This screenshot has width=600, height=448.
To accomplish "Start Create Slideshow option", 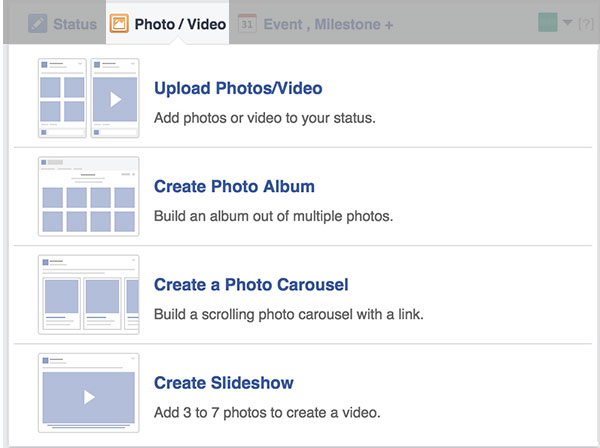I will (x=223, y=383).
